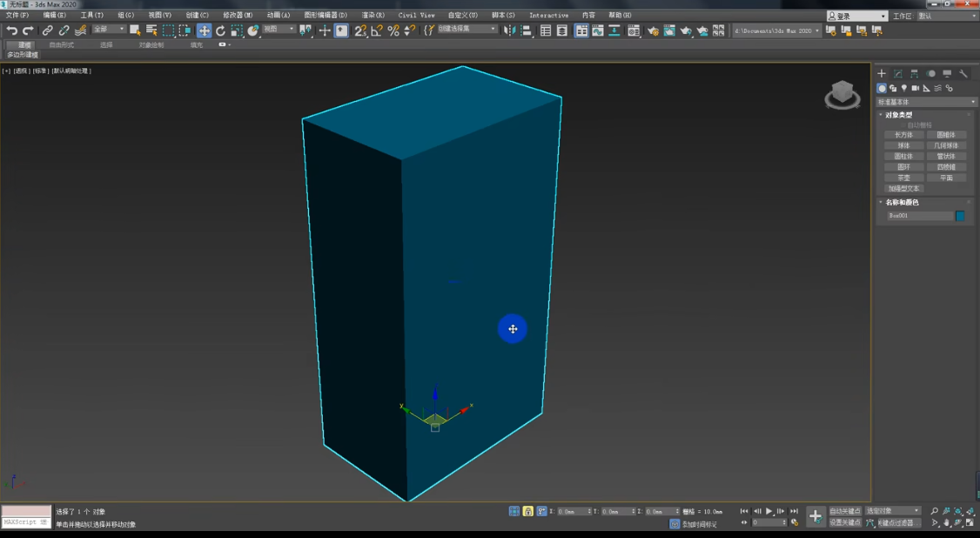This screenshot has width=980, height=538.
Task: Open the Curve Editor icon
Action: (598, 30)
